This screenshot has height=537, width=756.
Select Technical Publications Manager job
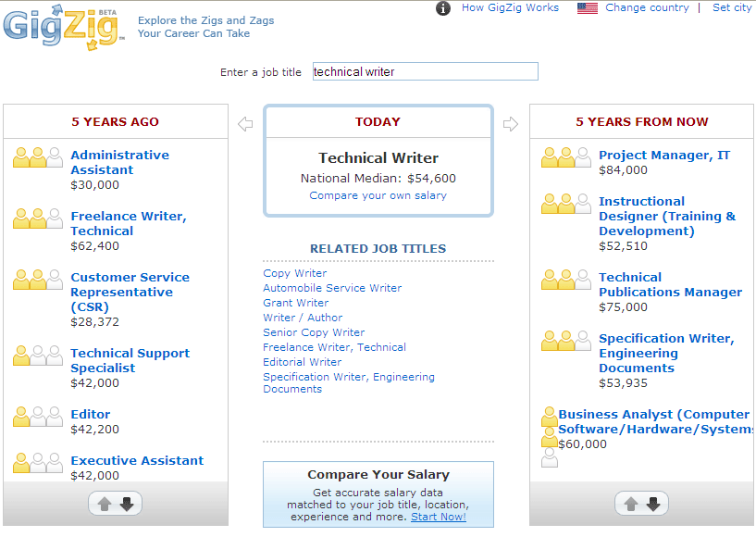click(670, 284)
